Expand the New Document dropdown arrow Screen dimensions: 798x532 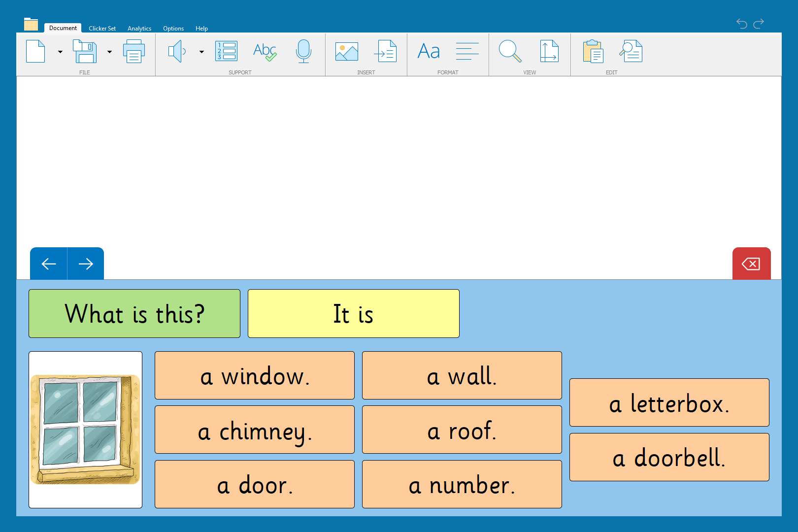(x=60, y=52)
